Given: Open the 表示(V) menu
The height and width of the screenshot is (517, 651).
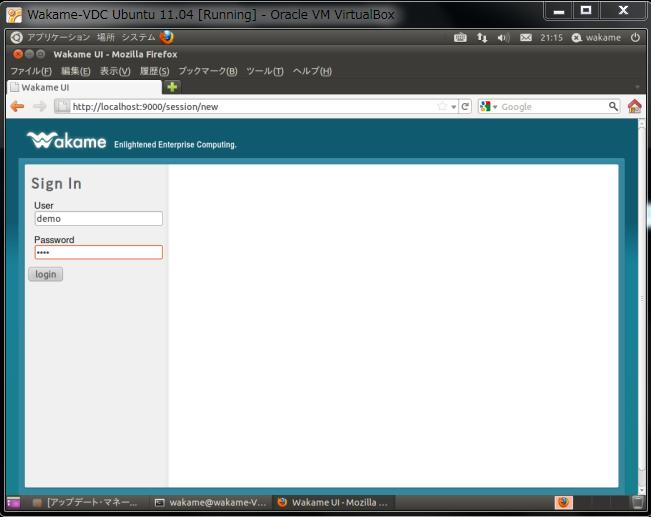Looking at the screenshot, I should 115,71.
